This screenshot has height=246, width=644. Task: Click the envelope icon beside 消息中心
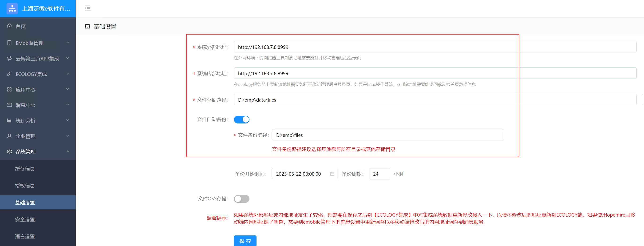(9, 105)
